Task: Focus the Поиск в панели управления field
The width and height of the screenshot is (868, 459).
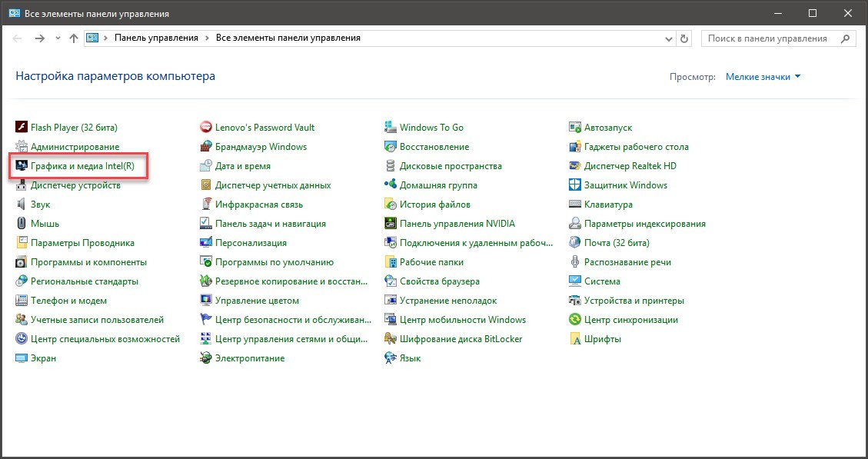Action: click(x=778, y=38)
